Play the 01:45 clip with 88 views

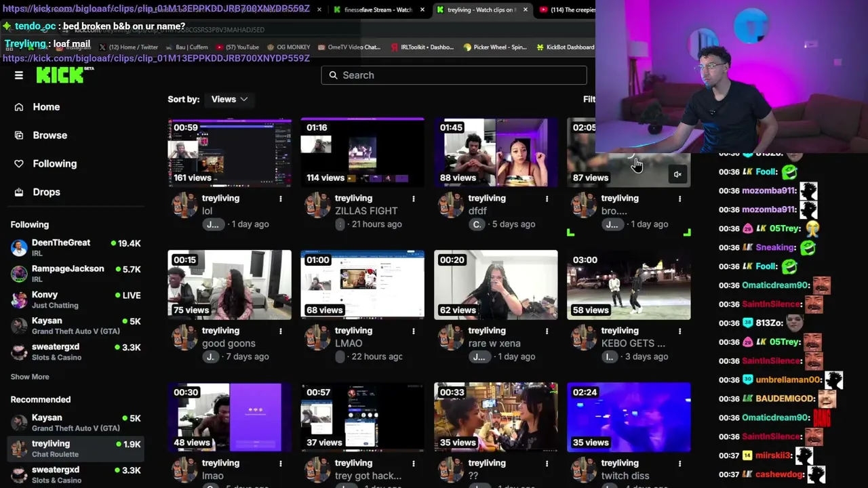coord(496,152)
